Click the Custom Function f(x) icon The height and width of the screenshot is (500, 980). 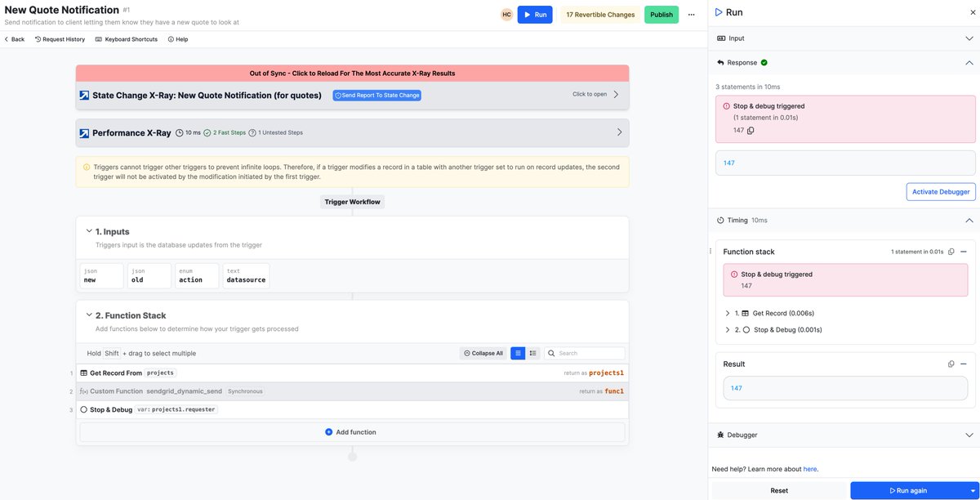click(83, 391)
